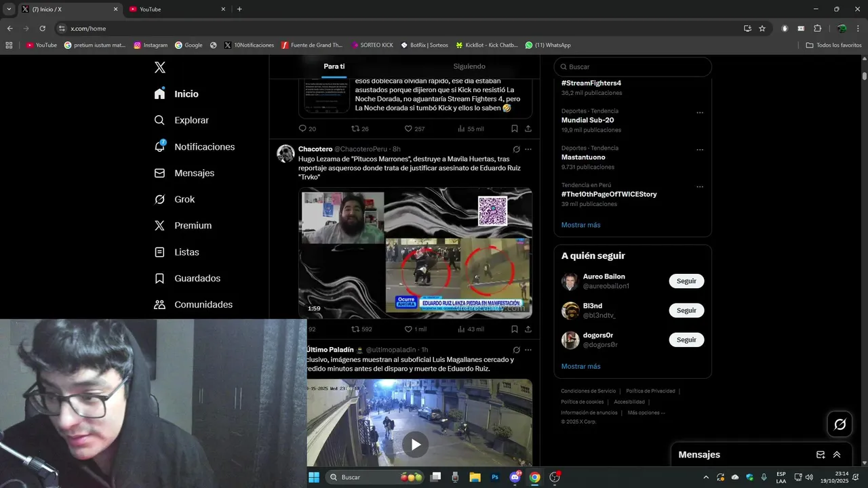This screenshot has width=868, height=488.
Task: Compose new message in Mensajes drawer
Action: click(x=821, y=455)
